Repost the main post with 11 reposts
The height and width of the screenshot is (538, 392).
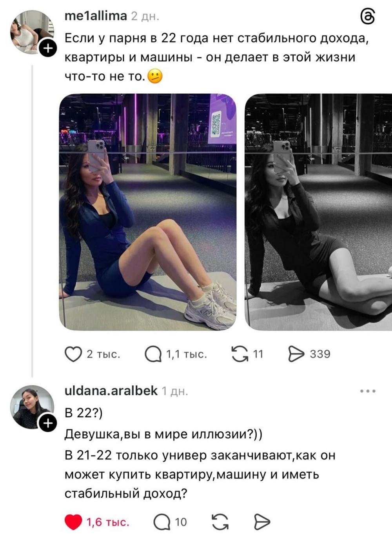click(240, 354)
